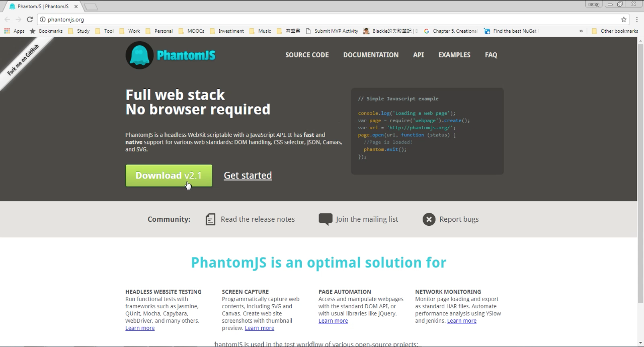The height and width of the screenshot is (347, 644).
Task: Reload the phantomjs.org page
Action: tap(30, 20)
